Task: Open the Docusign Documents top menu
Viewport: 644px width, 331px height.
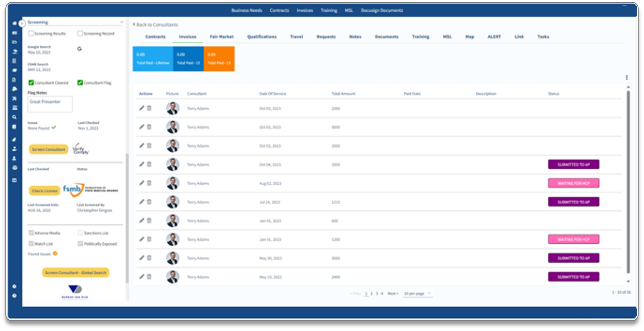Action: coord(381,11)
